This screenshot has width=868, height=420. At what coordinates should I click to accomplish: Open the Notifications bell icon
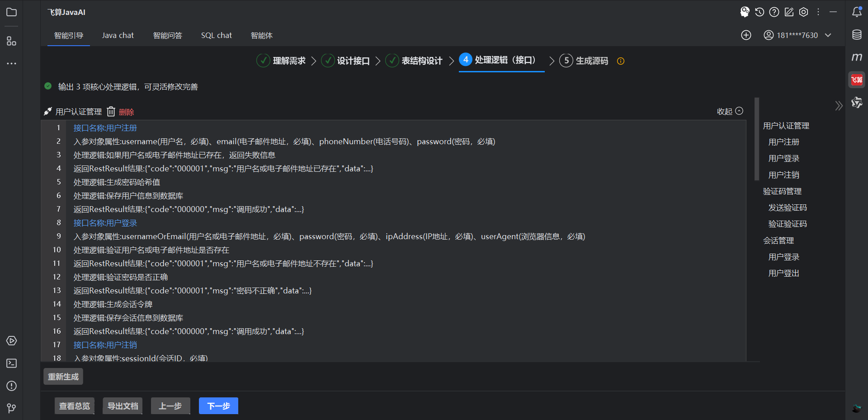[857, 12]
